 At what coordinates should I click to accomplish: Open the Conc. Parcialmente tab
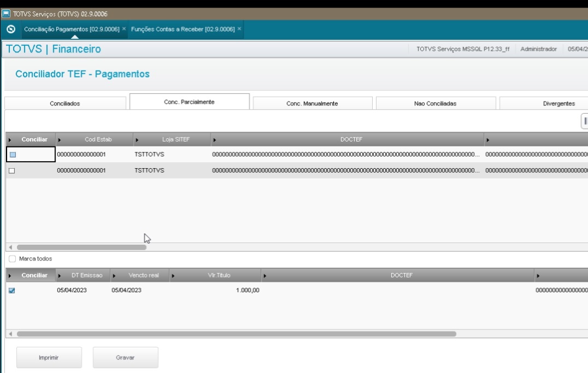pos(190,102)
